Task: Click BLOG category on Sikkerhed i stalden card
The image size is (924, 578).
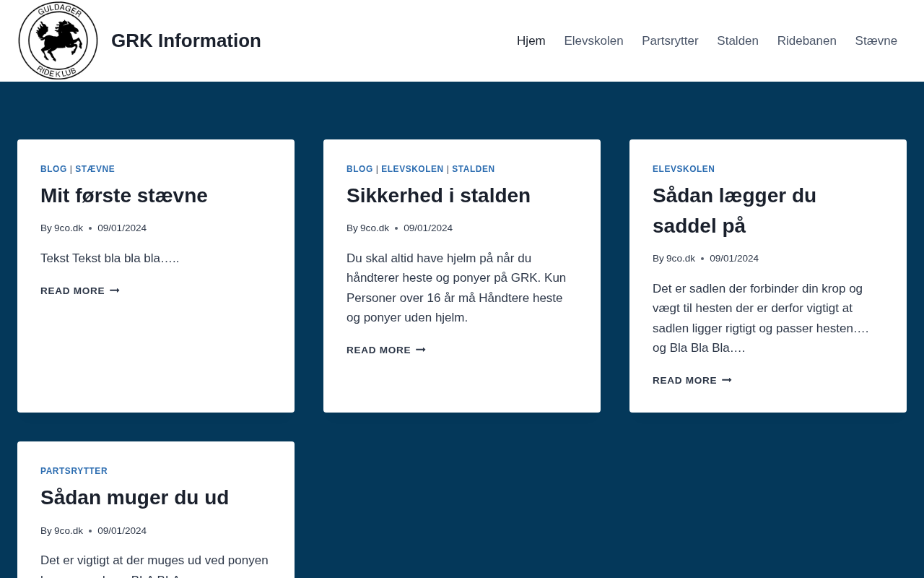Action: click(x=359, y=169)
